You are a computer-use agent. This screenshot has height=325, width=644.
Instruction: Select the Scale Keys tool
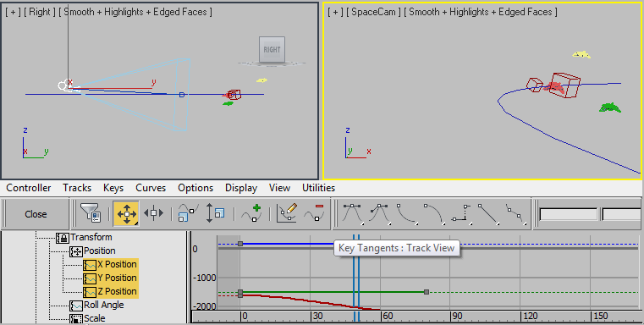coord(189,213)
